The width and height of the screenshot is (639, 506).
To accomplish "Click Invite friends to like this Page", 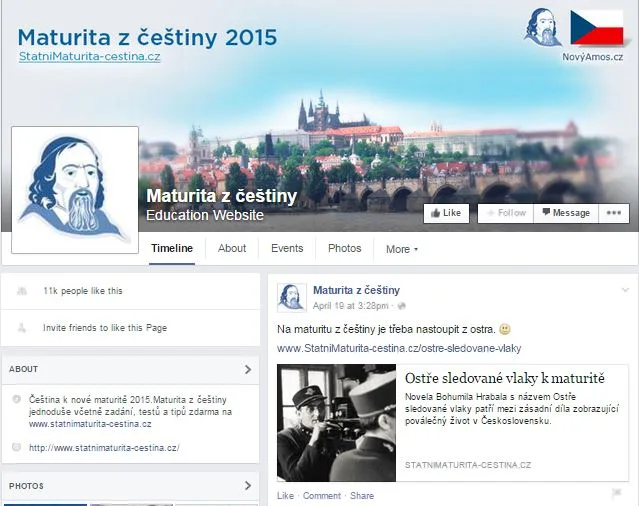I will click(x=105, y=328).
